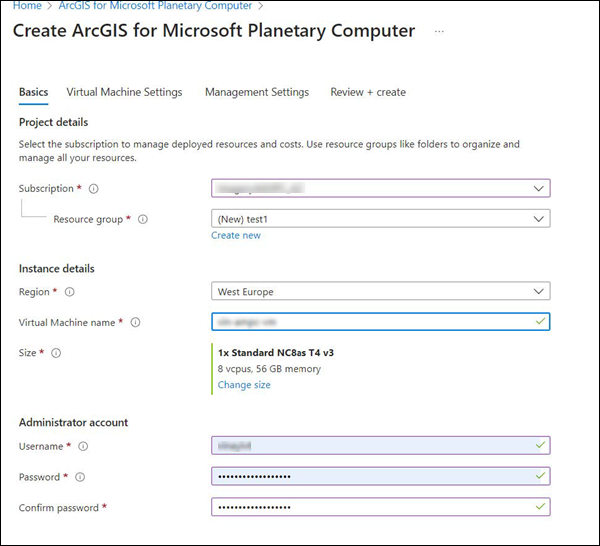Open the ellipsis menu beside page title

pyautogui.click(x=439, y=31)
